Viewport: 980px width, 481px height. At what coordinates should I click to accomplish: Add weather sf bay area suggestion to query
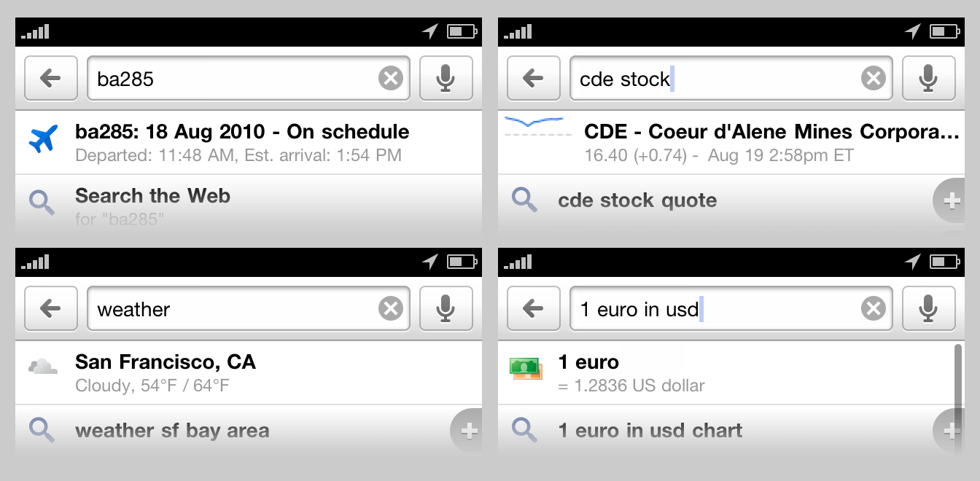point(467,431)
